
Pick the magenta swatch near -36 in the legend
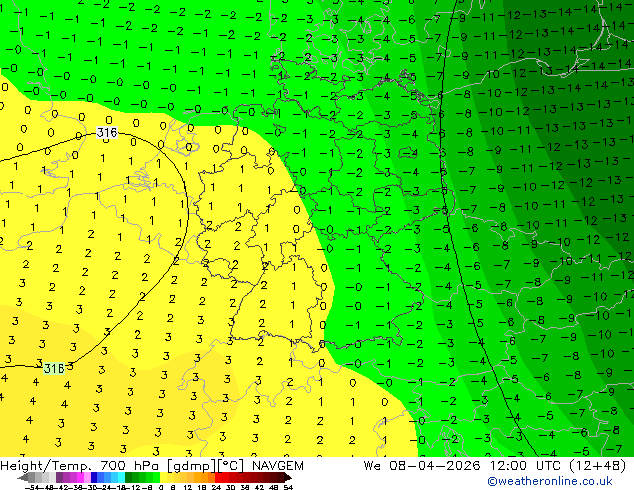(80, 477)
